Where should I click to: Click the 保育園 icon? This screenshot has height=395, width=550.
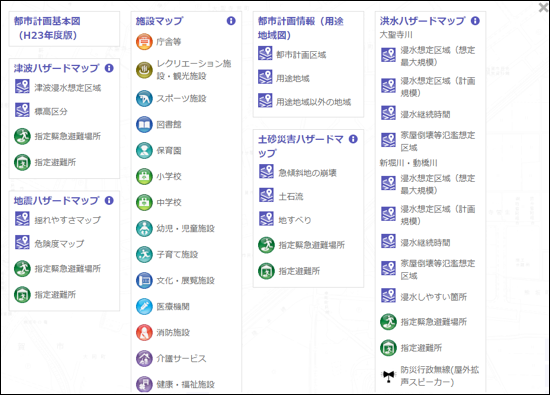click(144, 150)
